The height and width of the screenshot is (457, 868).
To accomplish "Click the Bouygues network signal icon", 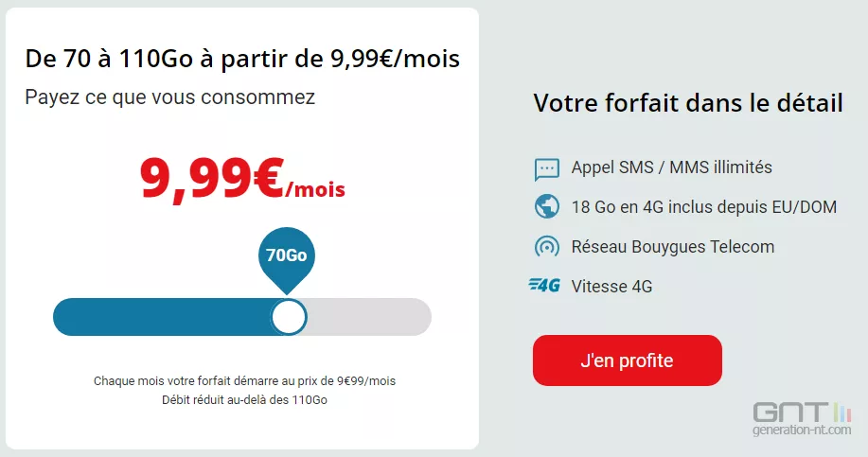I will (x=547, y=247).
